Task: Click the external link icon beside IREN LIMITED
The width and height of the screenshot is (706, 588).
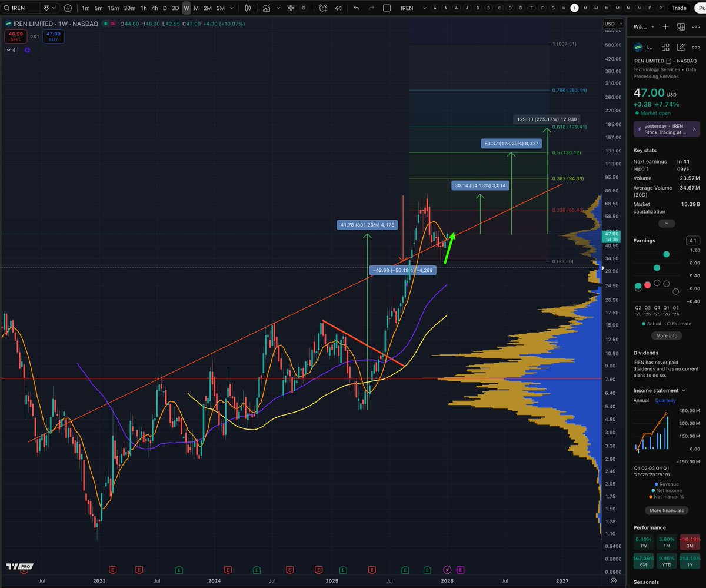Action: [669, 61]
